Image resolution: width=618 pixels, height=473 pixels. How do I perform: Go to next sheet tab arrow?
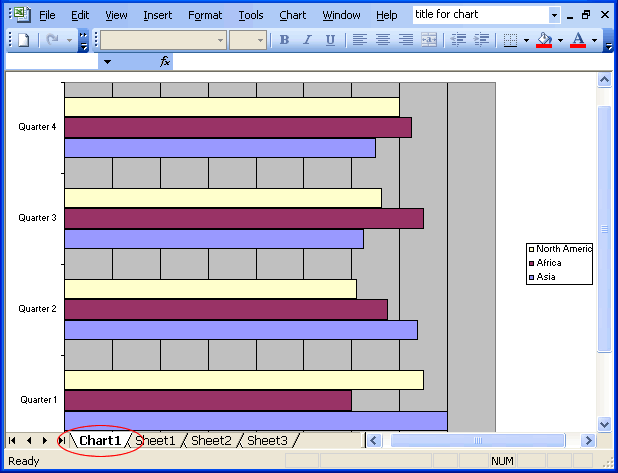click(x=45, y=441)
